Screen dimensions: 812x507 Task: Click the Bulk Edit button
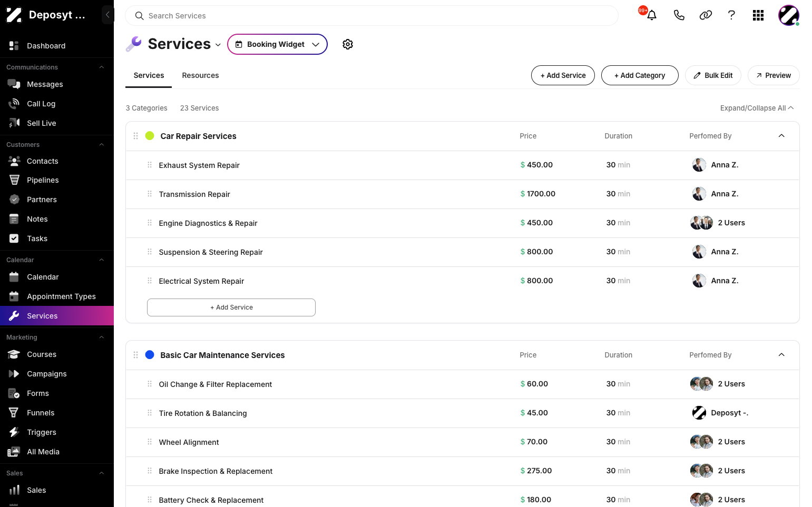(x=713, y=75)
